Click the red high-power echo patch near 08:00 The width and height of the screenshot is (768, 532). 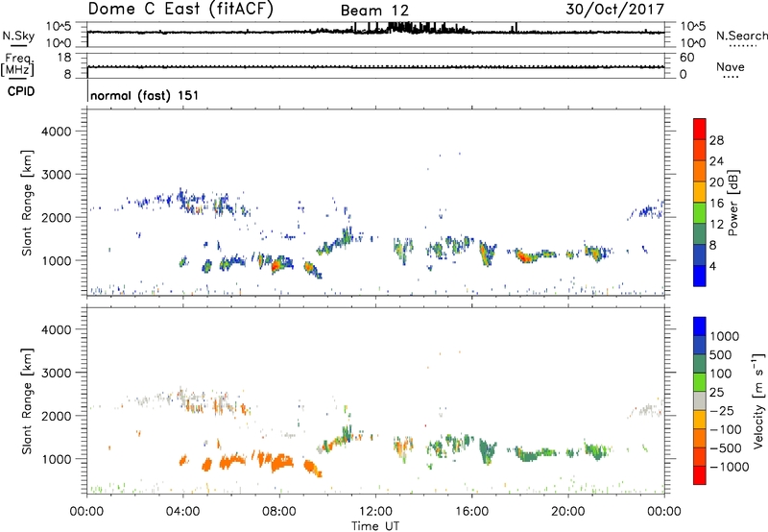(276, 265)
